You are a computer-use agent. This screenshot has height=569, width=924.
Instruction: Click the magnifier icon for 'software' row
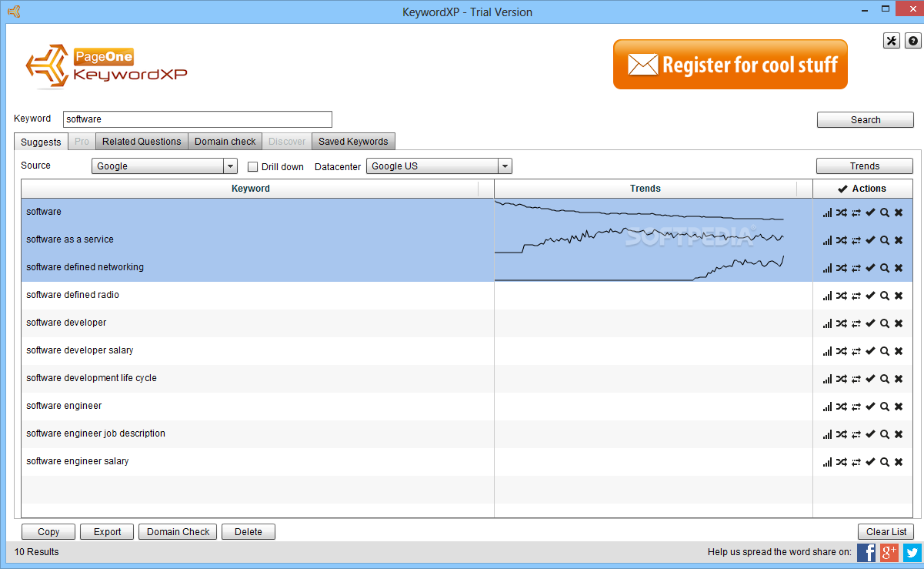coord(885,213)
